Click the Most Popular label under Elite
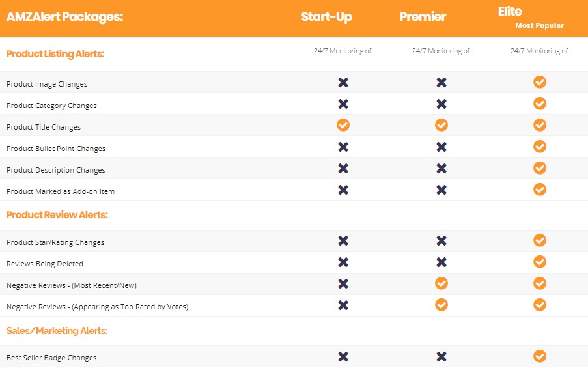Screen dimensions: 588x368 pos(540,25)
